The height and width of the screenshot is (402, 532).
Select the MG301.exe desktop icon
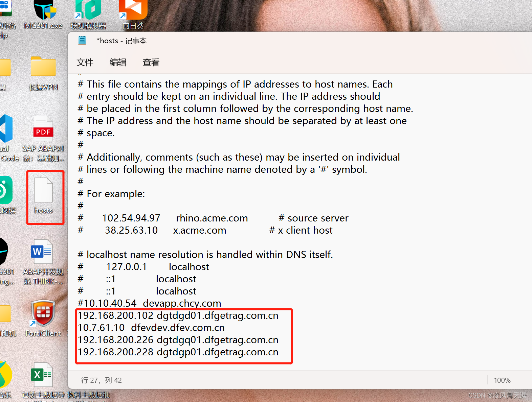pyautogui.click(x=43, y=15)
